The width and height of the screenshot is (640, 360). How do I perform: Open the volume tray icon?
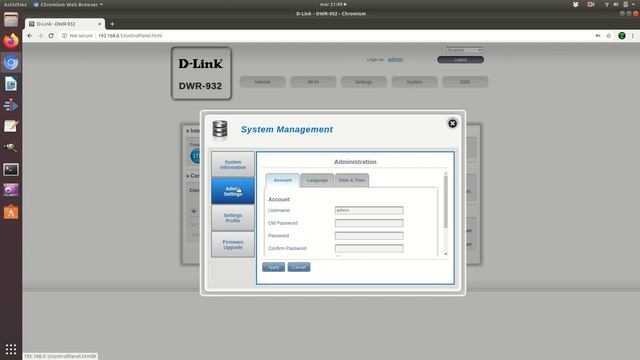616,4
